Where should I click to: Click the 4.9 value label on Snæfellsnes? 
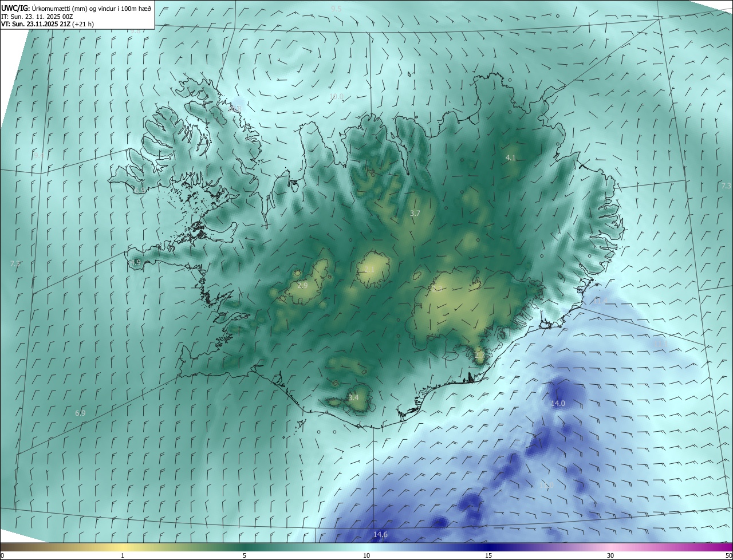pos(135,263)
